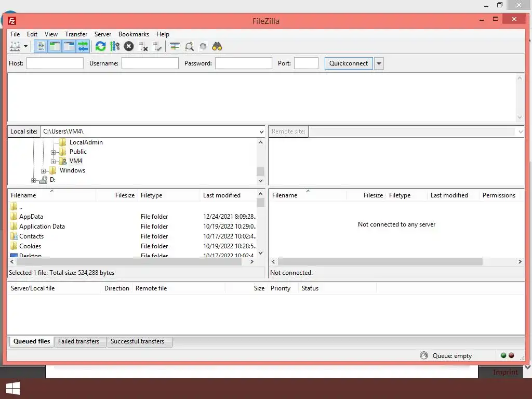Toggle synchronized browsing icon
532x399 pixels.
tap(203, 46)
